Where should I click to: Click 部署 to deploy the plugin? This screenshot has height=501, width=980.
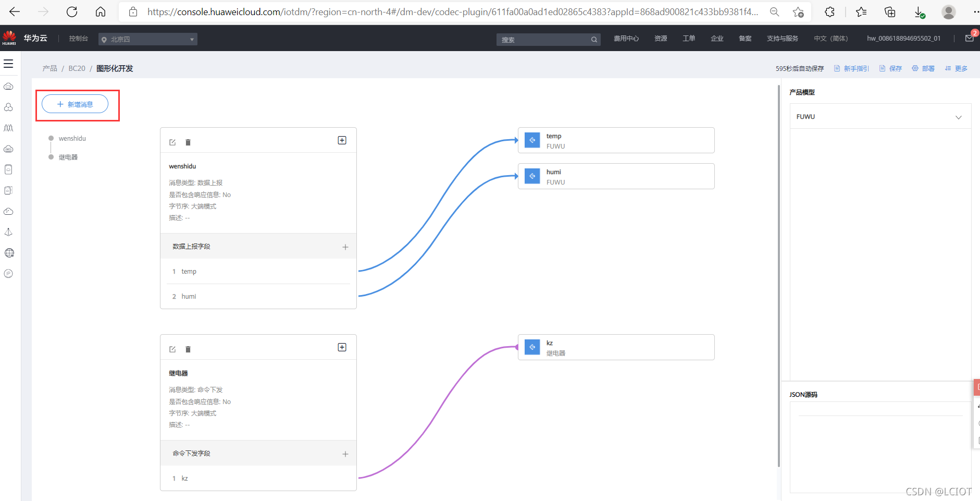coord(923,68)
